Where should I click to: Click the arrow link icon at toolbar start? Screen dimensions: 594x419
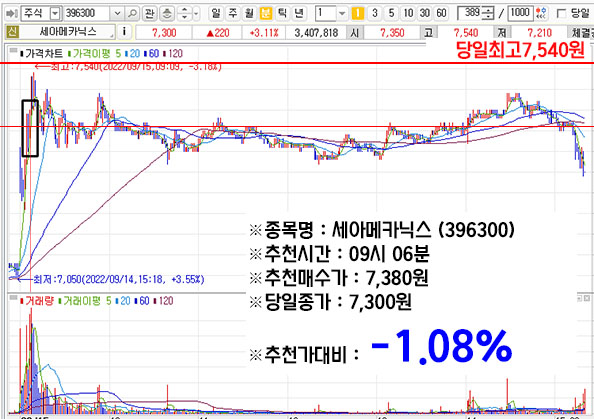[x=12, y=14]
